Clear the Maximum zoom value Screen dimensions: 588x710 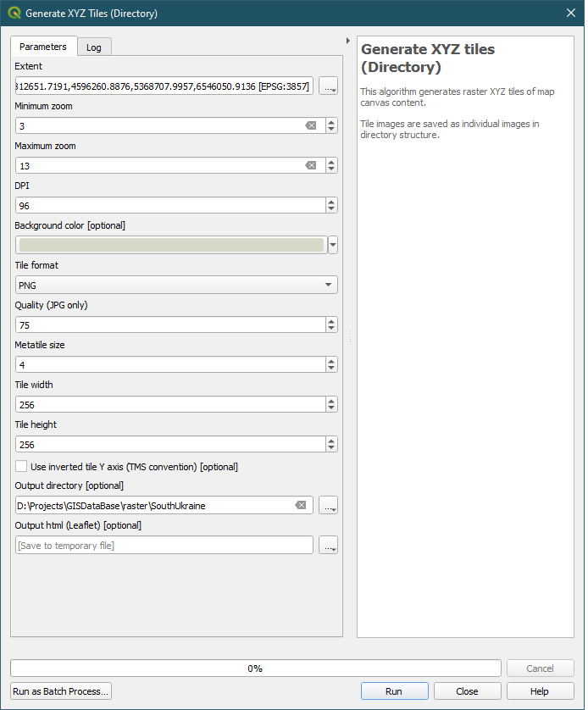[x=311, y=165]
